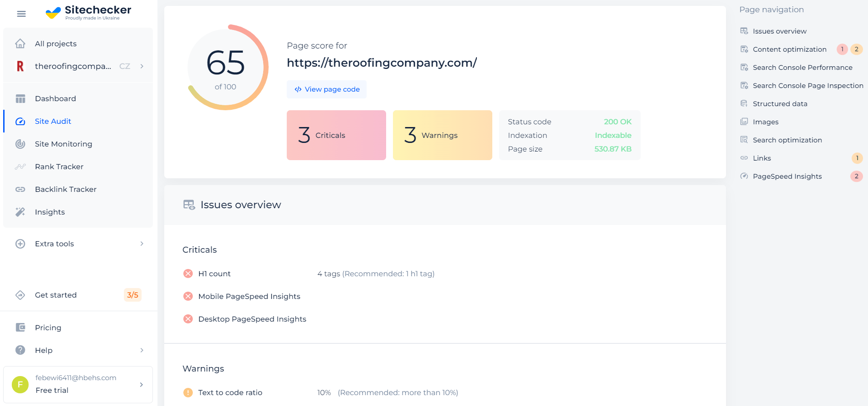Click the 3 Criticals card
Viewport: 868px width, 406px height.
(336, 135)
